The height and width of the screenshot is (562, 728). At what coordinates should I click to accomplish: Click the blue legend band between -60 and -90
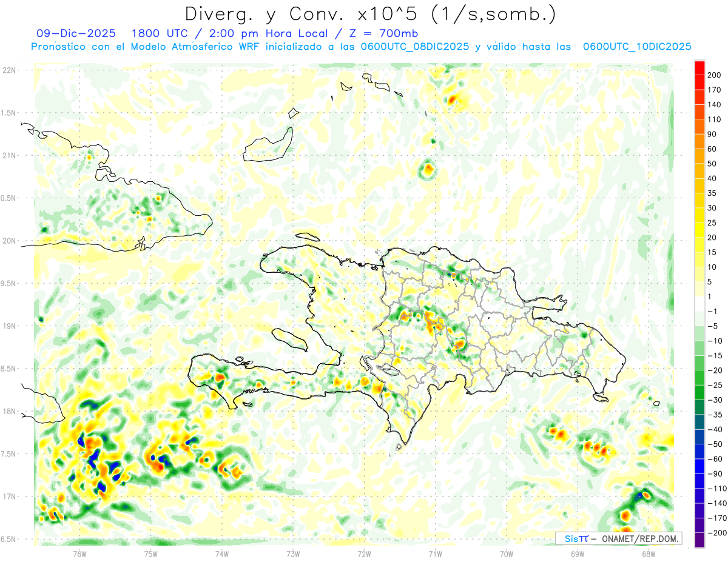(700, 466)
